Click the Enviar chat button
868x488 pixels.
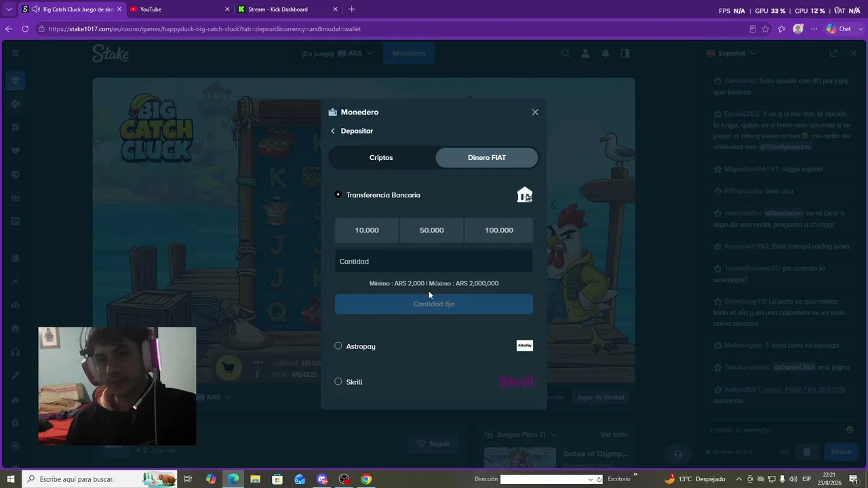pyautogui.click(x=841, y=451)
